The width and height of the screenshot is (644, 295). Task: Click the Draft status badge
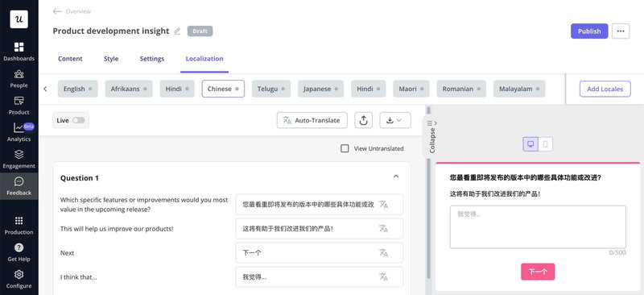pyautogui.click(x=200, y=31)
